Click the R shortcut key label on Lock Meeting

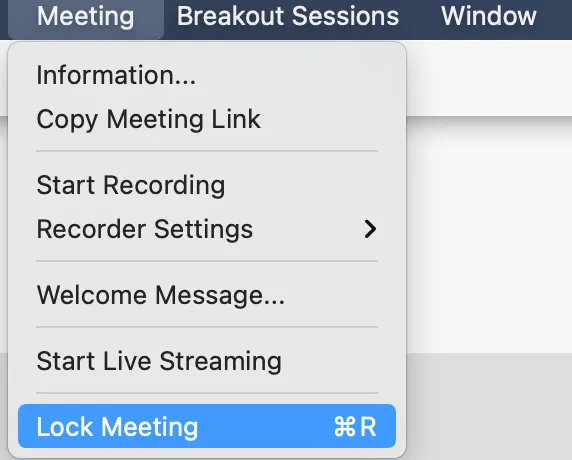tap(368, 426)
